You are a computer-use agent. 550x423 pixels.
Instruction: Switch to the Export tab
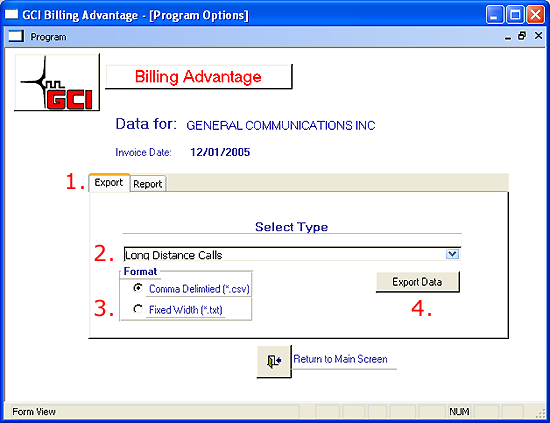[109, 183]
